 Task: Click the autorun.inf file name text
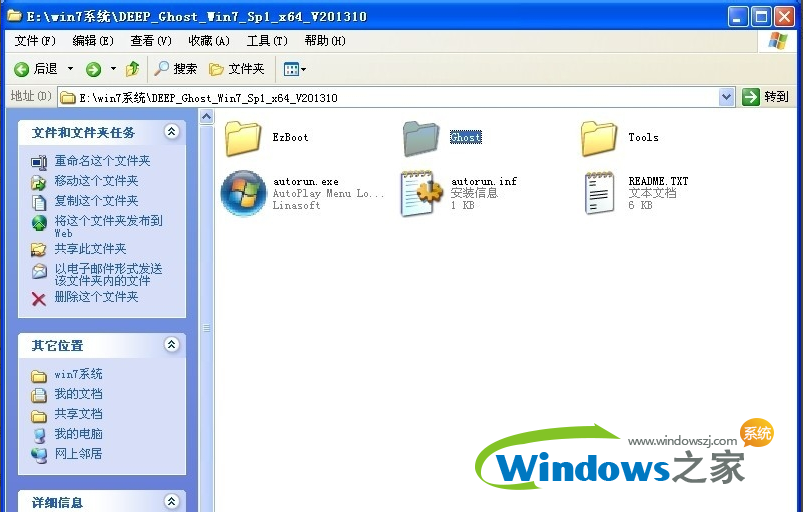click(484, 181)
